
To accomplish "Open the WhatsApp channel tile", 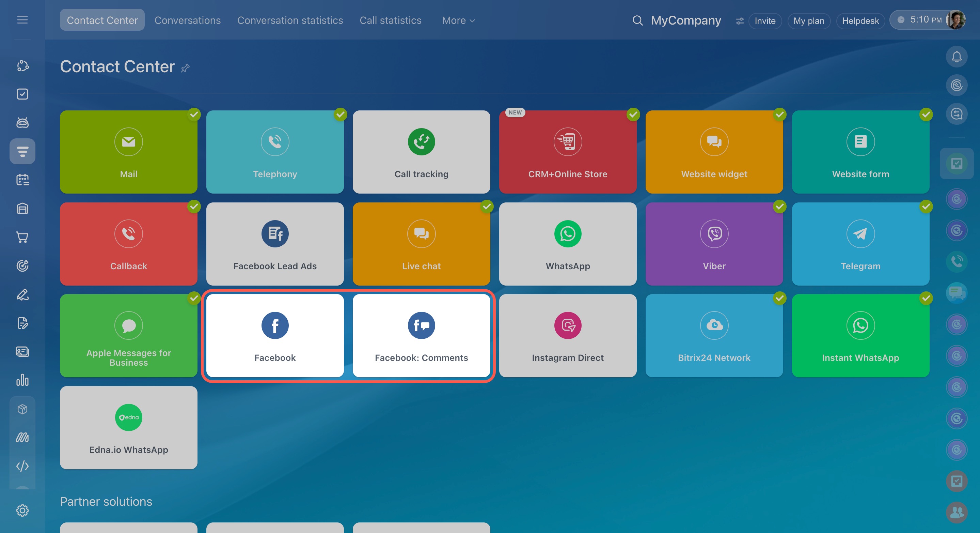I will click(x=568, y=244).
